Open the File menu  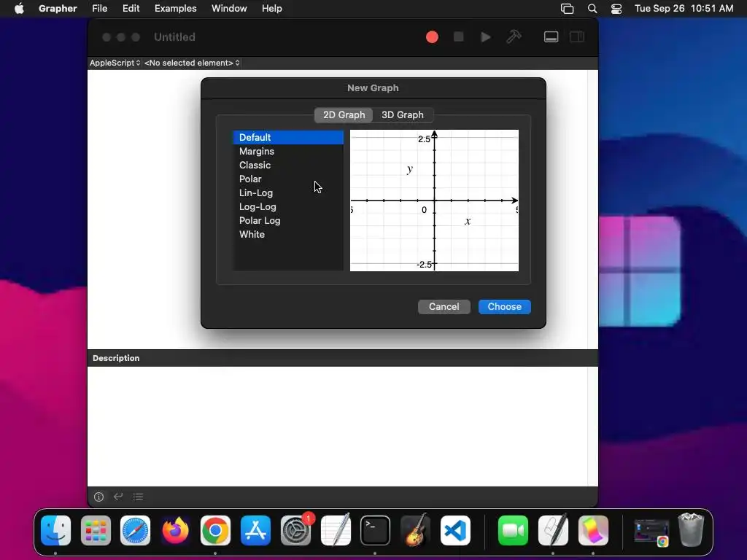click(99, 9)
